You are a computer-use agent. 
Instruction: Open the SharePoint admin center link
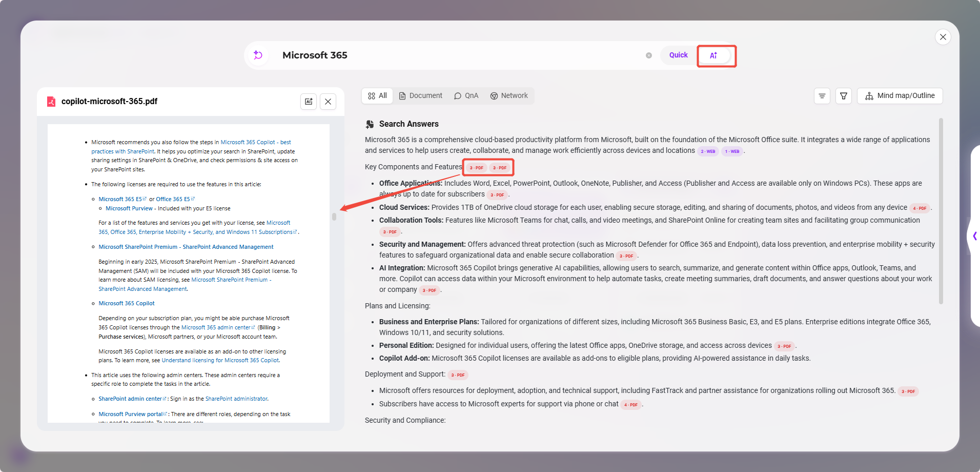tap(132, 399)
